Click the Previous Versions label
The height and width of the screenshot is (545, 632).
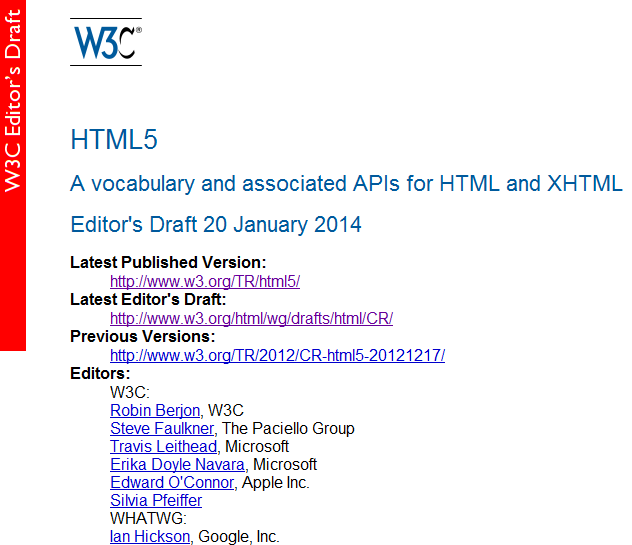click(x=142, y=336)
